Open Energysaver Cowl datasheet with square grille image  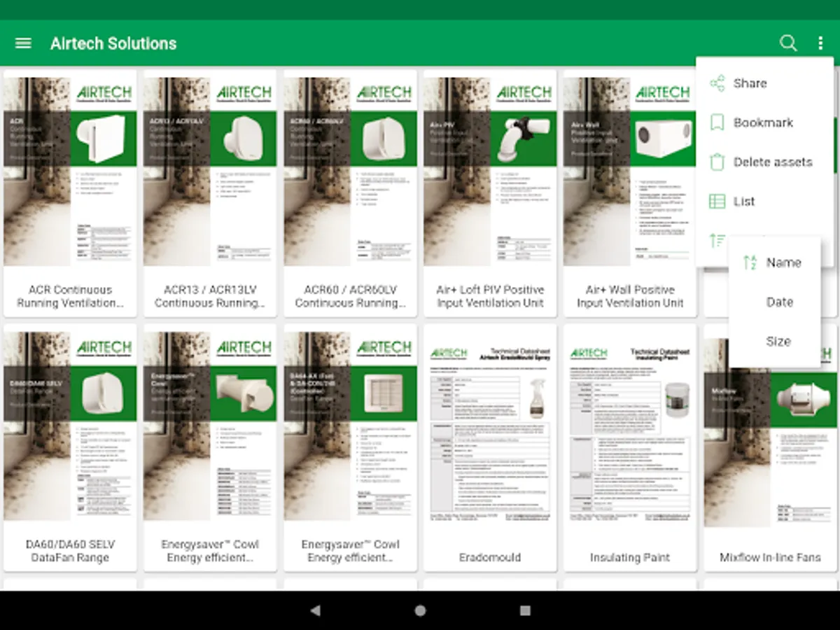pyautogui.click(x=350, y=426)
